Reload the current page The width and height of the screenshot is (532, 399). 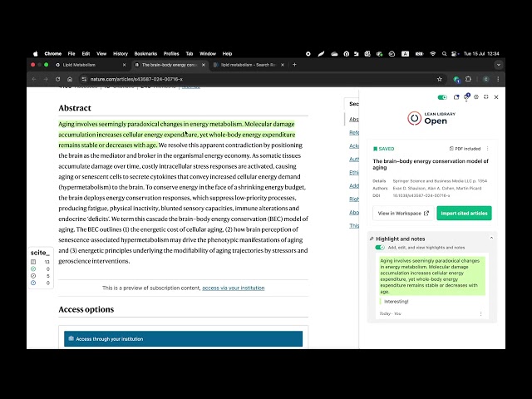57,79
